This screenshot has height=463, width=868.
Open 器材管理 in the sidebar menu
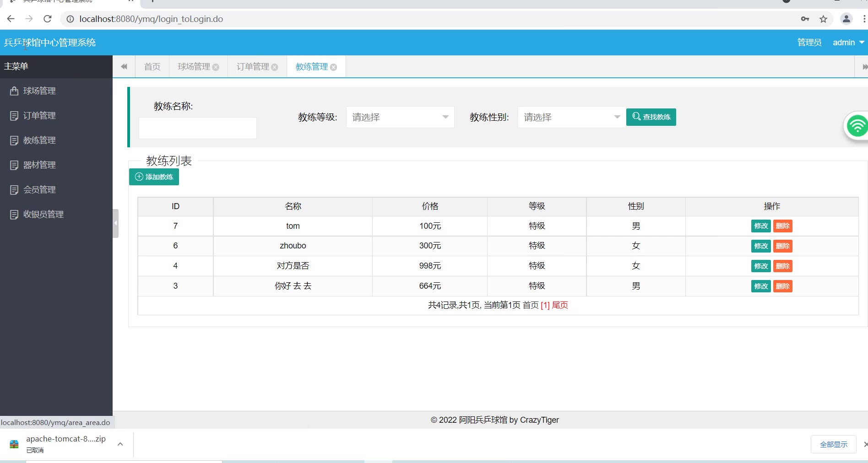click(39, 165)
